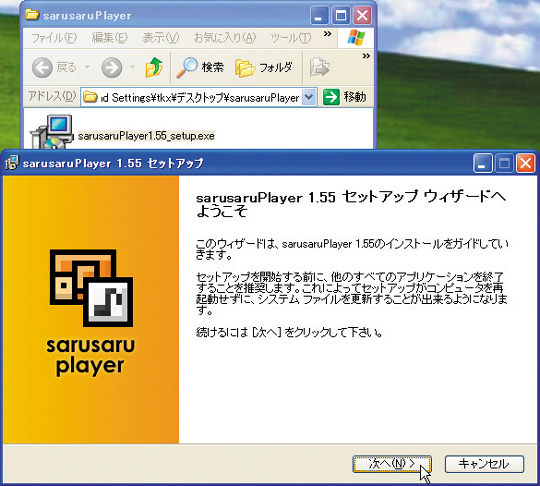Click the Cancel (キャンセル) button
This screenshot has height=486, width=540.
click(484, 464)
